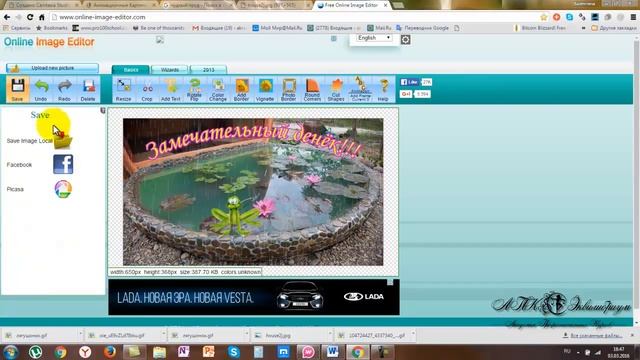
Task: Open uTorrent from the taskbar
Action: point(36,352)
